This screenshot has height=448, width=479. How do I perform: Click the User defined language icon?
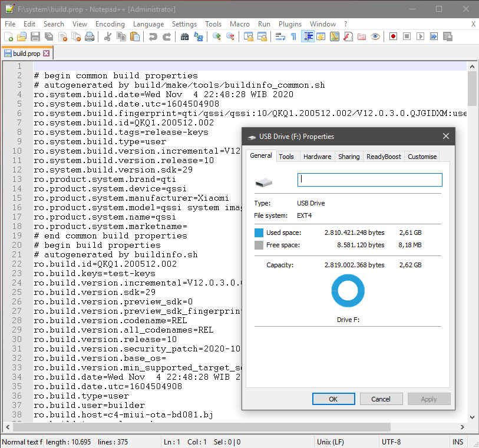click(321, 36)
